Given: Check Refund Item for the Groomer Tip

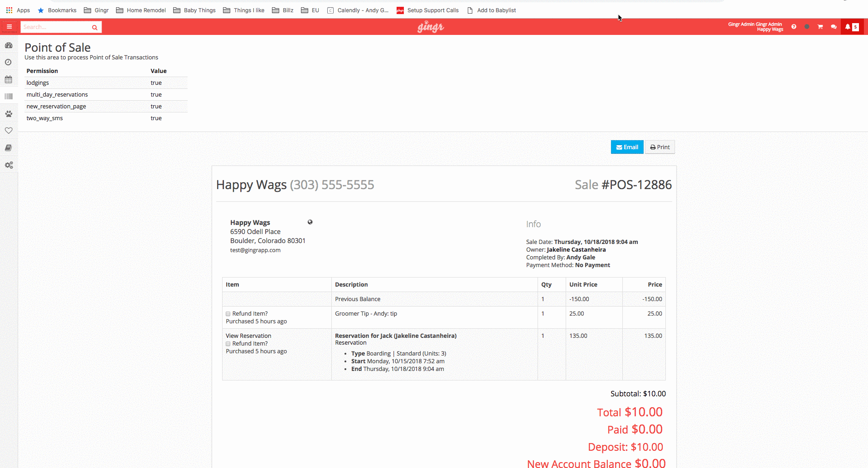Looking at the screenshot, I should [228, 313].
